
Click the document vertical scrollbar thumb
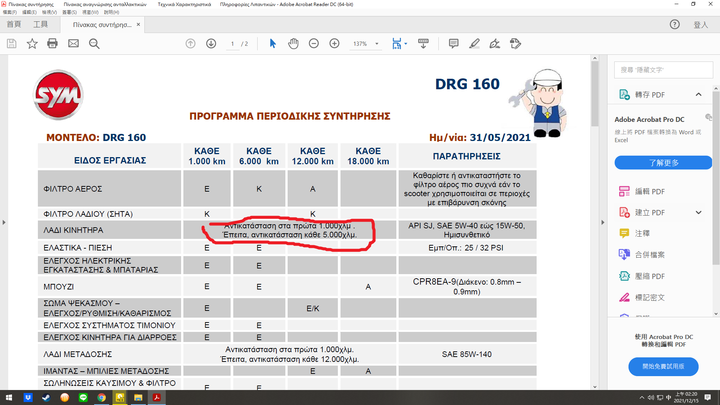pos(595,93)
